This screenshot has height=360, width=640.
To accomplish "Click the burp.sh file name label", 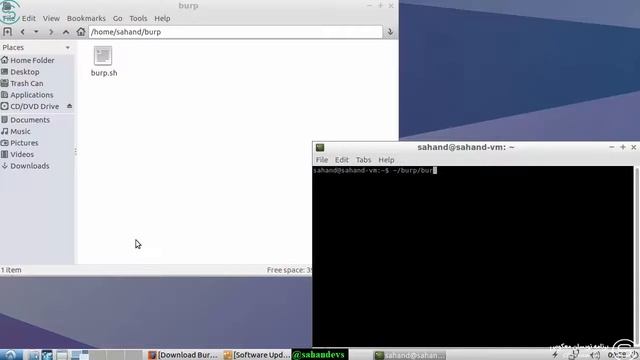I will coord(104,73).
